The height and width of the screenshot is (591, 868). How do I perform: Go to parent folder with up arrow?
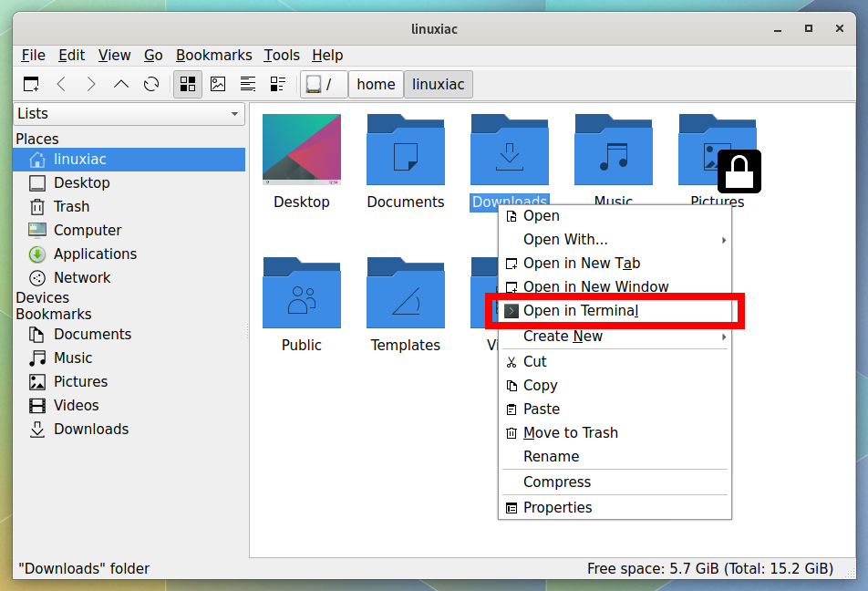pyautogui.click(x=120, y=84)
